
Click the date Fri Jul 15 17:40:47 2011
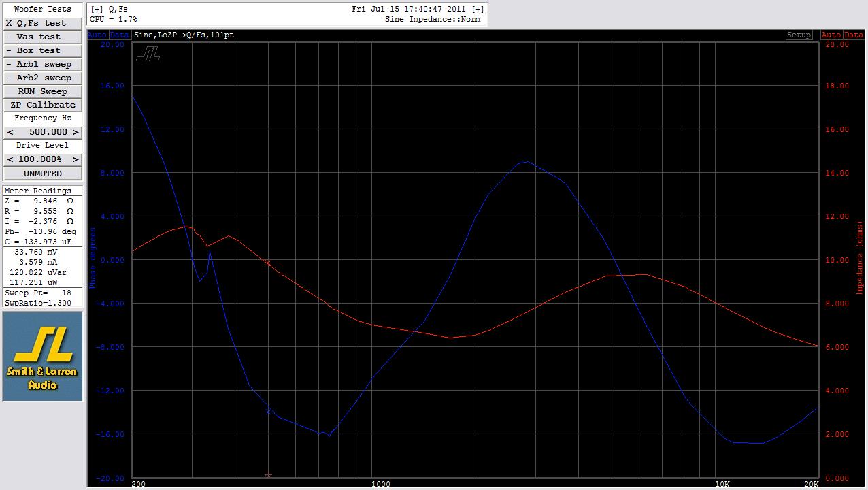[410, 10]
